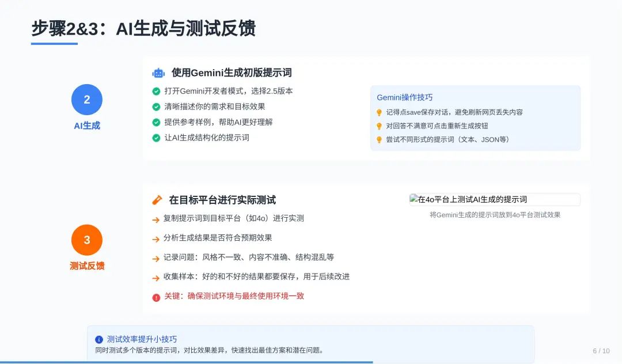Click green checkmark next to 让AI生成结构化的提示词
Image resolution: width=622 pixels, height=364 pixels.
click(x=156, y=138)
